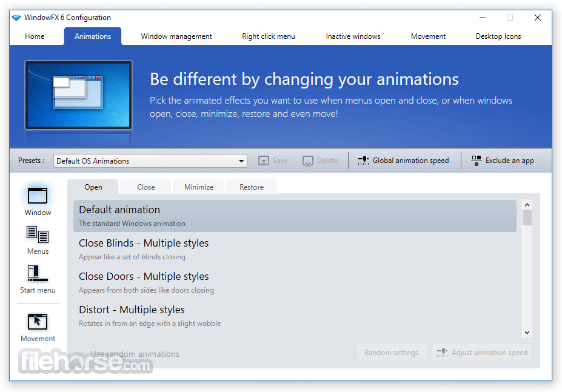Image resolution: width=562 pixels, height=392 pixels.
Task: Click the Delete preset icon
Action: 307,161
